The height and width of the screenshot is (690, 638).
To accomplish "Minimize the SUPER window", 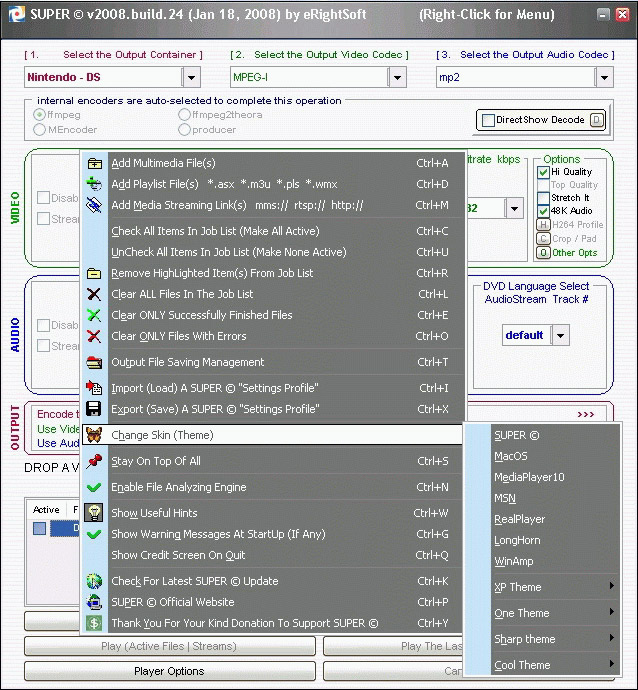I will (603, 15).
